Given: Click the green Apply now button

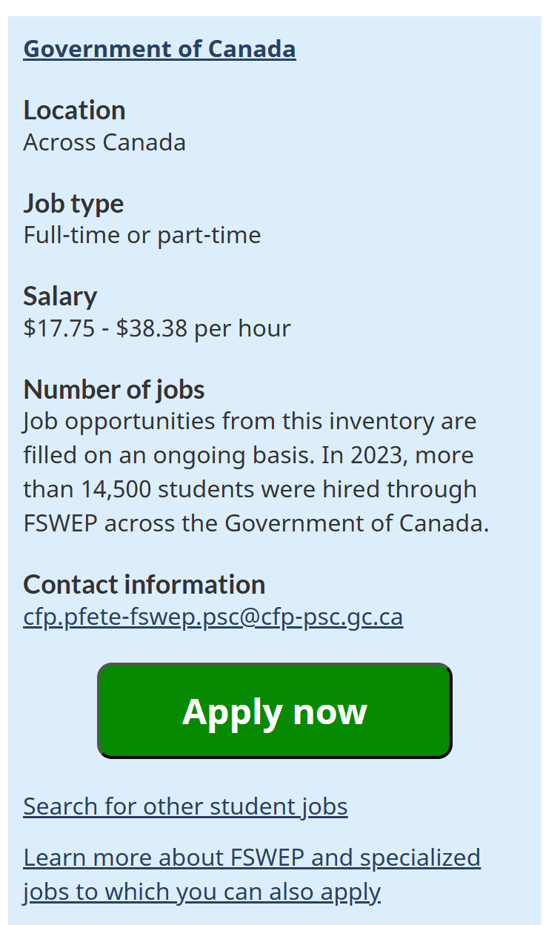Looking at the screenshot, I should tap(274, 711).
